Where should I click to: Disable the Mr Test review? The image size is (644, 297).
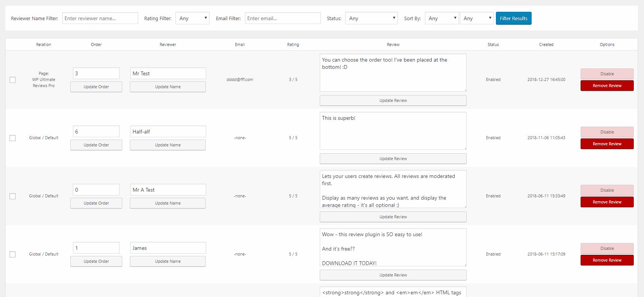(607, 74)
